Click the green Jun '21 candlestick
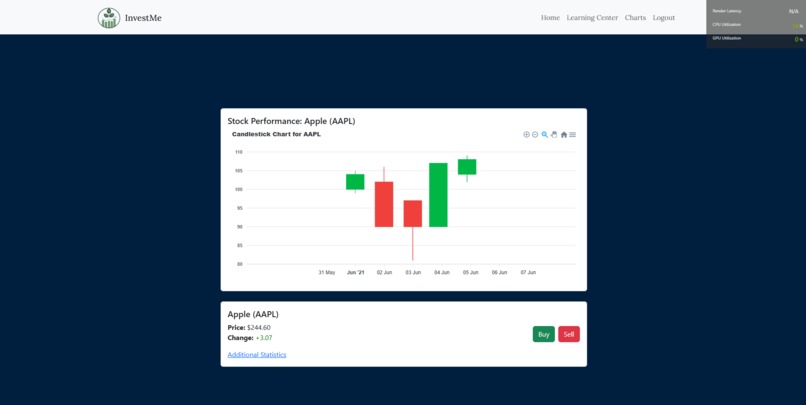 click(x=355, y=182)
